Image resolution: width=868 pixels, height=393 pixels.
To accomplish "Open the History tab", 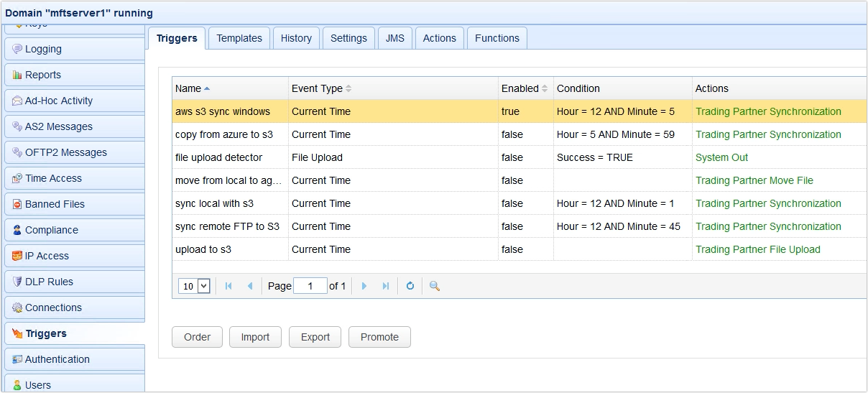I will pyautogui.click(x=296, y=38).
